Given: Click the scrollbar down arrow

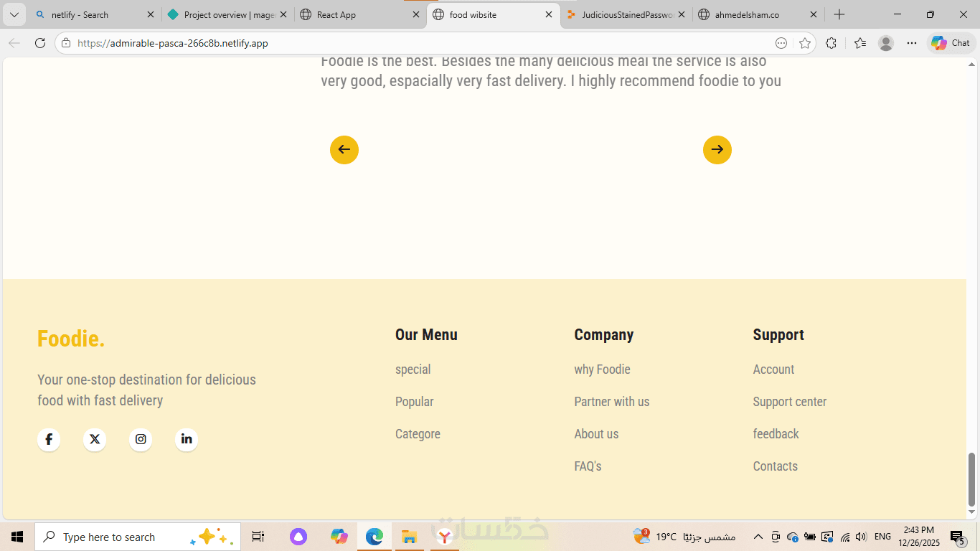Looking at the screenshot, I should pyautogui.click(x=972, y=512).
